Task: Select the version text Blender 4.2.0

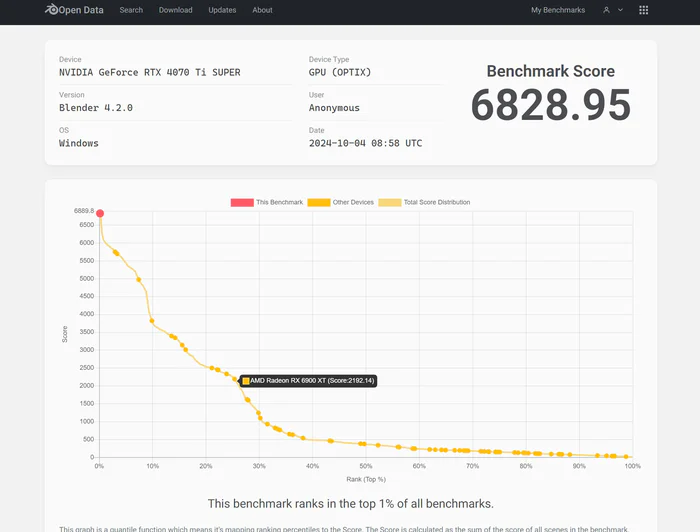Action: point(96,108)
